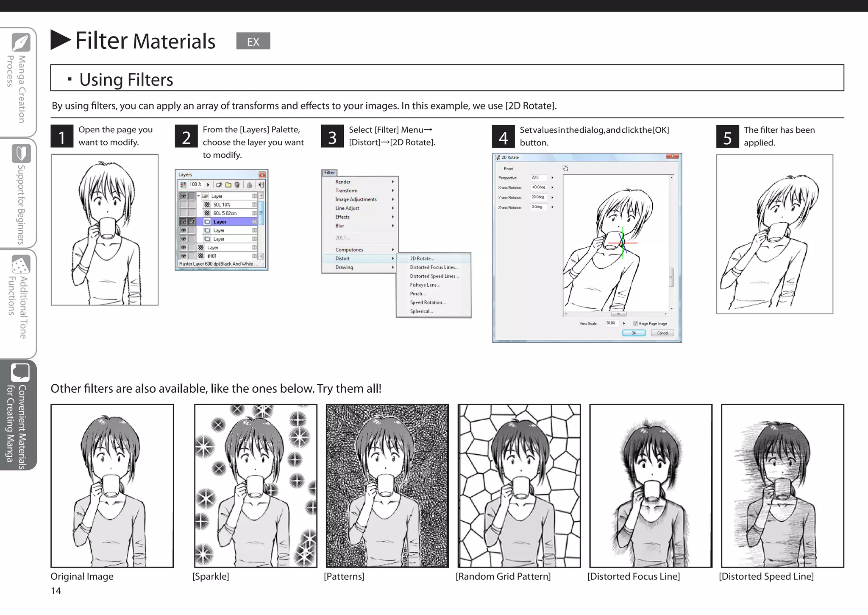Click the Layers palette scroll down arrow
Screen dimensions: 868x615
pos(261,256)
